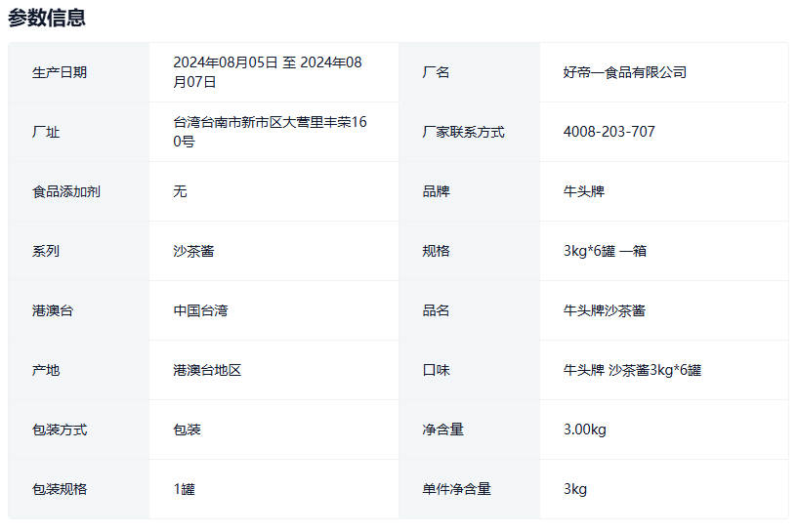Click the 净含量 value 3.00kg
The width and height of the screenshot is (798, 532).
[584, 430]
